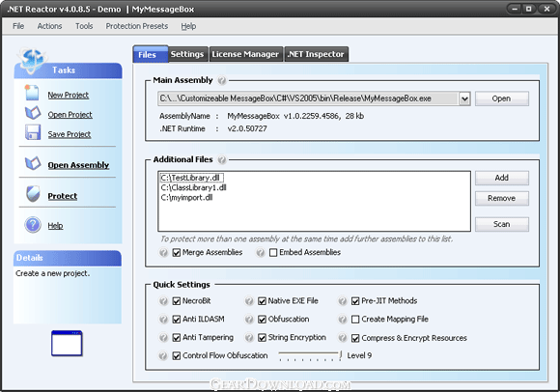Image resolution: width=560 pixels, height=392 pixels.
Task: Click the Scan button for additional files
Action: click(x=501, y=224)
